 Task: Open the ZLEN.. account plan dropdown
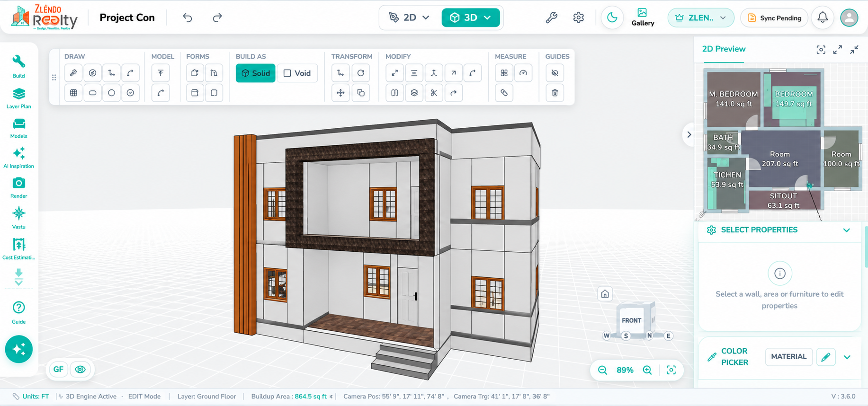701,18
